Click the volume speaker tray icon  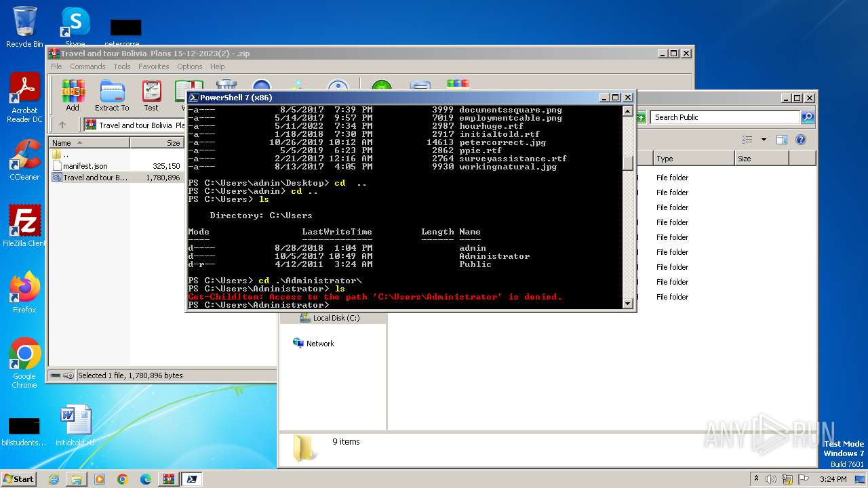click(770, 479)
